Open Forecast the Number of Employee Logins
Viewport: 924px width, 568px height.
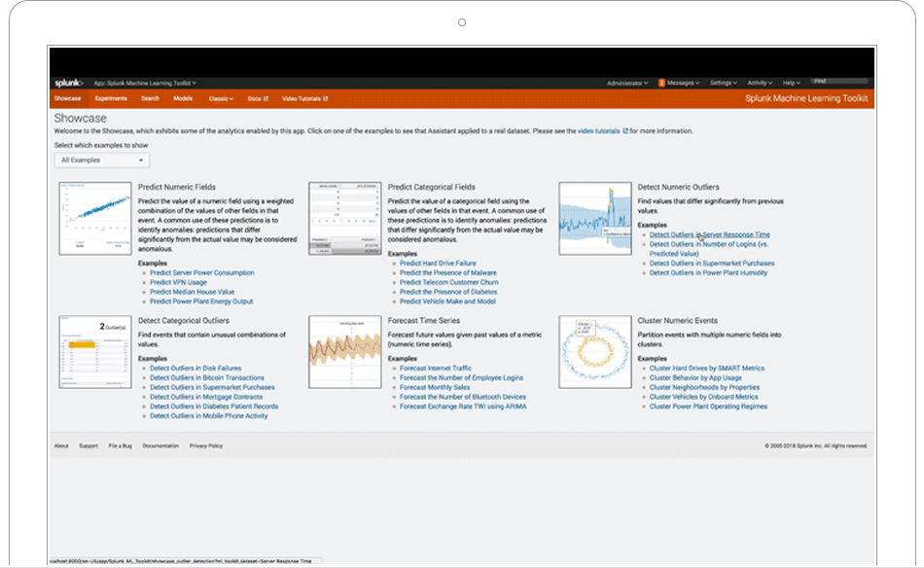point(461,377)
